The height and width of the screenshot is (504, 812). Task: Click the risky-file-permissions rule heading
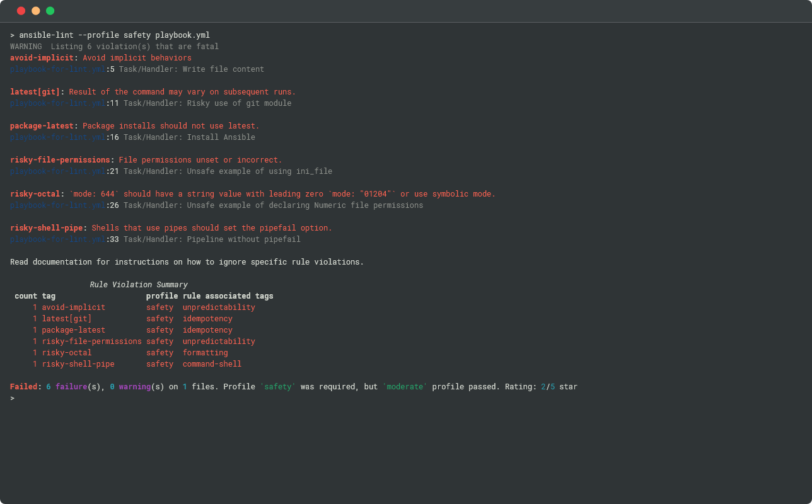click(60, 160)
